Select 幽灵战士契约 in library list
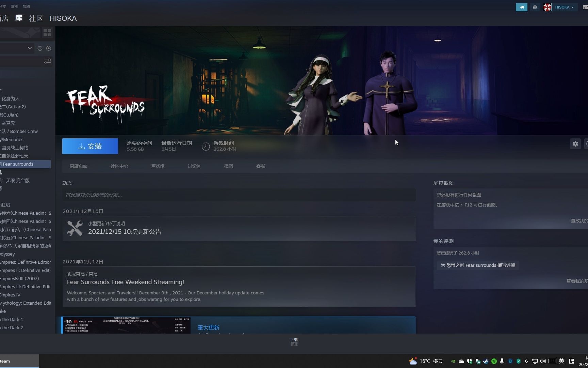 (15, 148)
